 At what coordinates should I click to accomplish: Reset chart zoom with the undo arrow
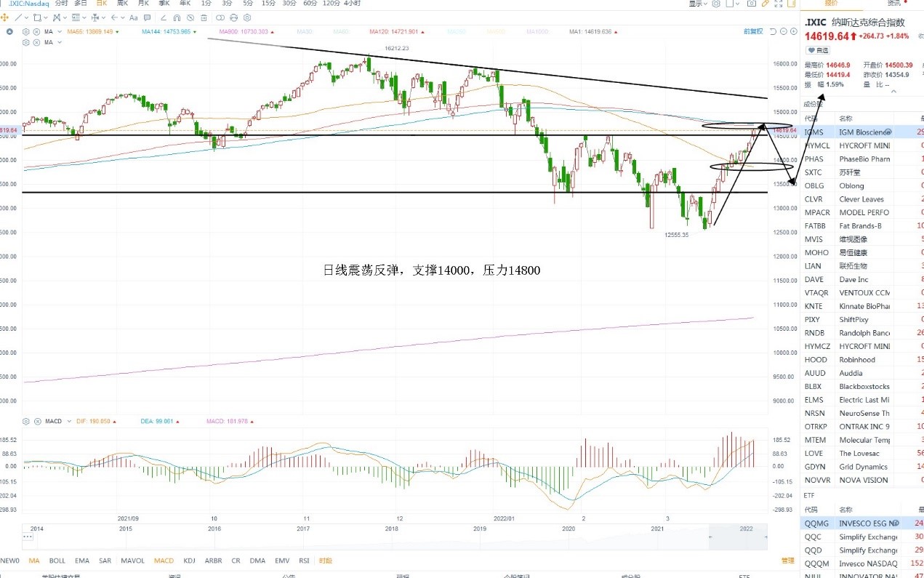773,31
